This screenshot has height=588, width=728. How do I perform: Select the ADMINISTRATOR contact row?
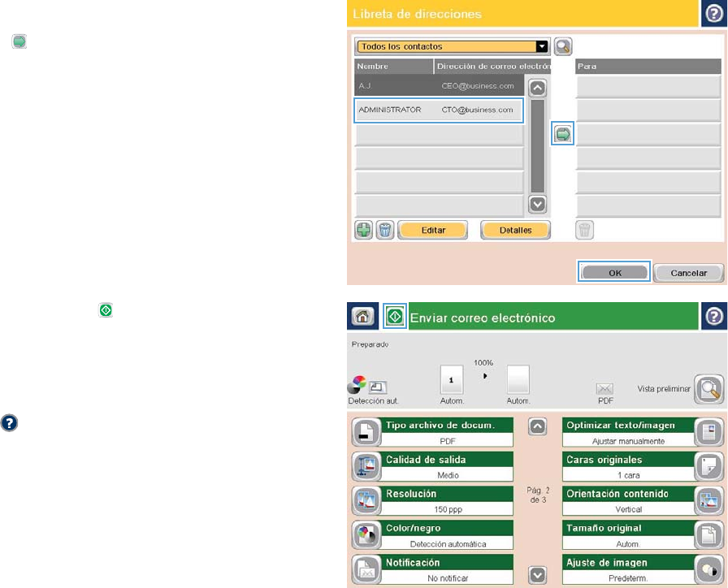pyautogui.click(x=439, y=110)
